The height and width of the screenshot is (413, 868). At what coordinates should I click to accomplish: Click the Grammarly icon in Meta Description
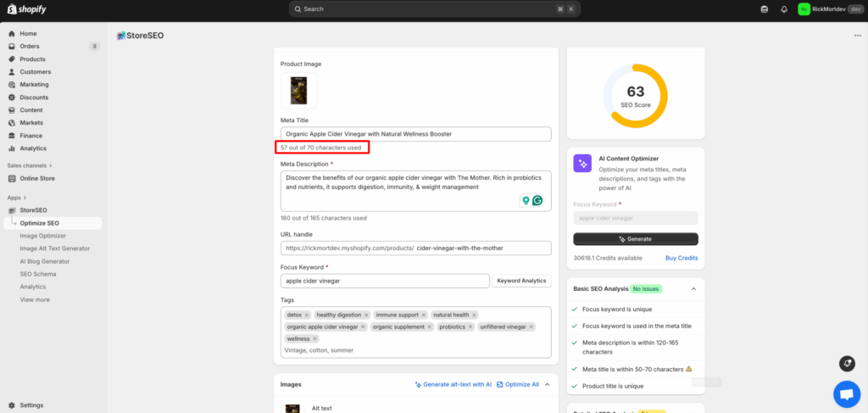click(537, 201)
